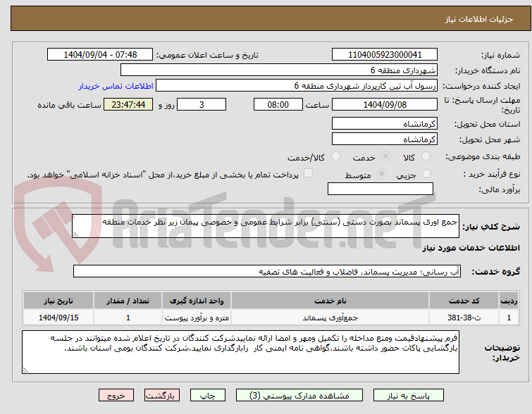Click the واحد اندازه گیری column header

[x=197, y=301]
